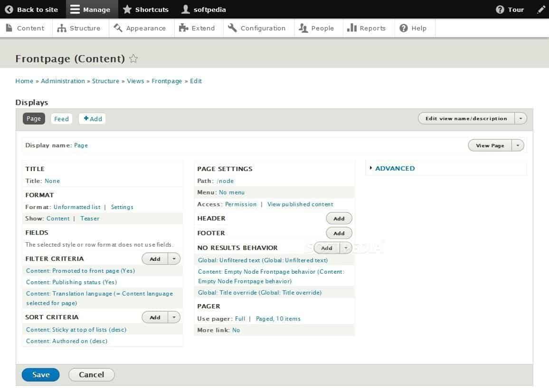Add a sort criterion
Viewport: 549px width, 392px height.
coord(155,317)
